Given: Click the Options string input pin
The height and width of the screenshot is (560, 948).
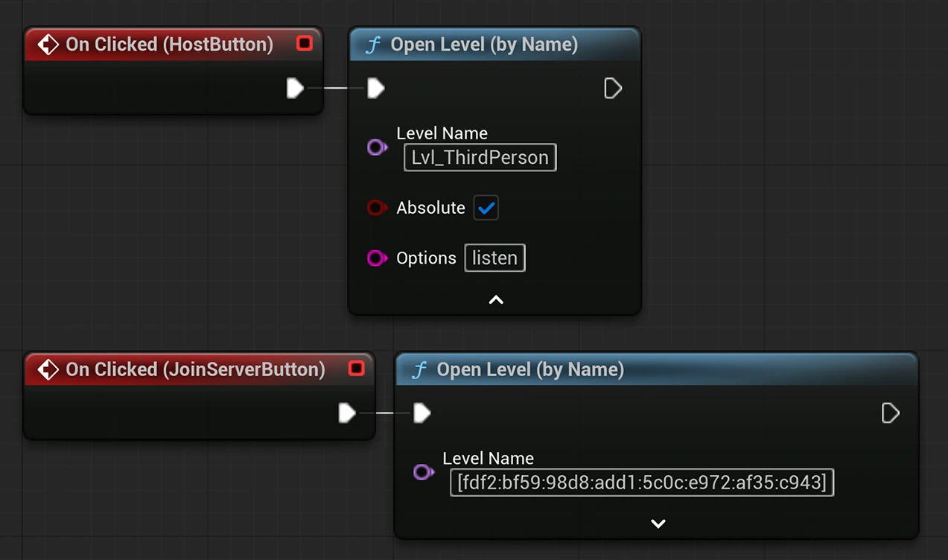Looking at the screenshot, I should [378, 258].
